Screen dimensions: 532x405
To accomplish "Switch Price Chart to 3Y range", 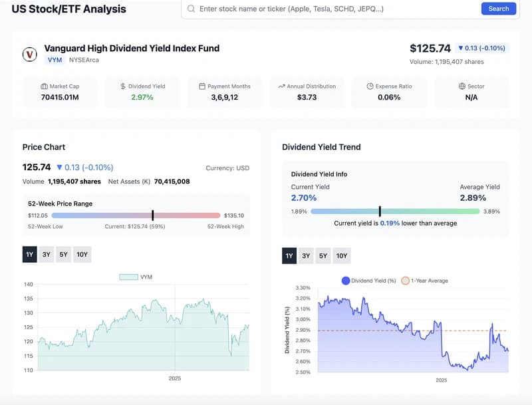I will point(46,255).
